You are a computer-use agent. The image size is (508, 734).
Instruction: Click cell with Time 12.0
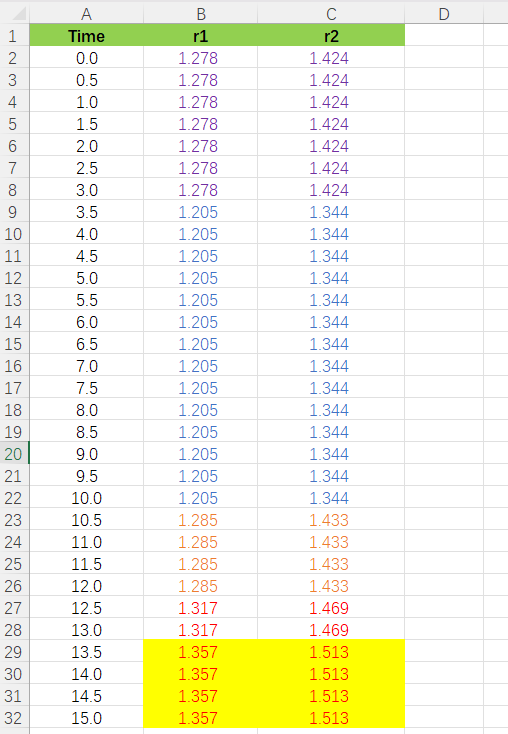[87, 586]
